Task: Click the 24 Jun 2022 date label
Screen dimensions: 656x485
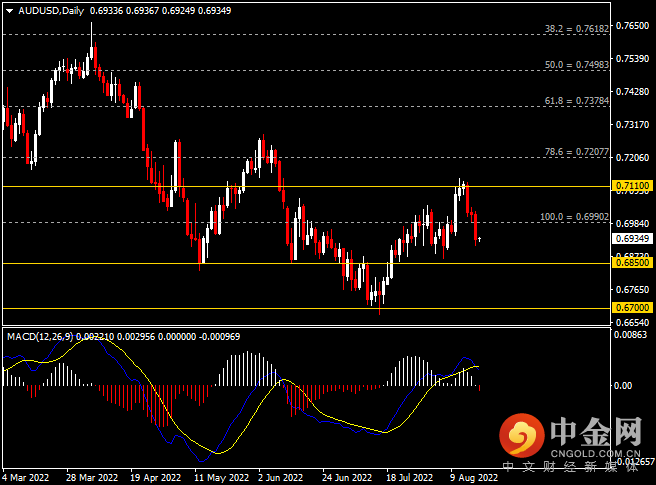Action: [x=346, y=477]
